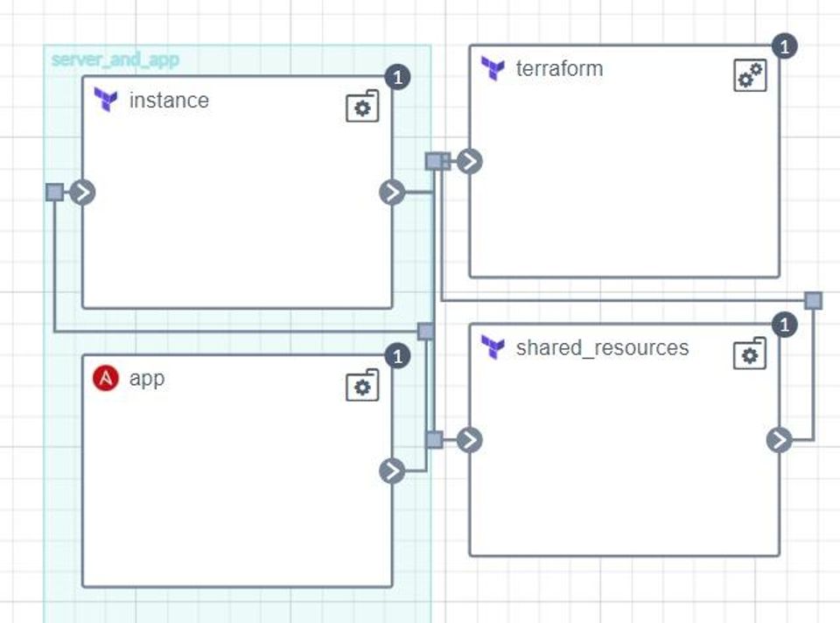Image resolution: width=840 pixels, height=623 pixels.
Task: Click square connector before shared_resources input port
Action: pos(435,440)
